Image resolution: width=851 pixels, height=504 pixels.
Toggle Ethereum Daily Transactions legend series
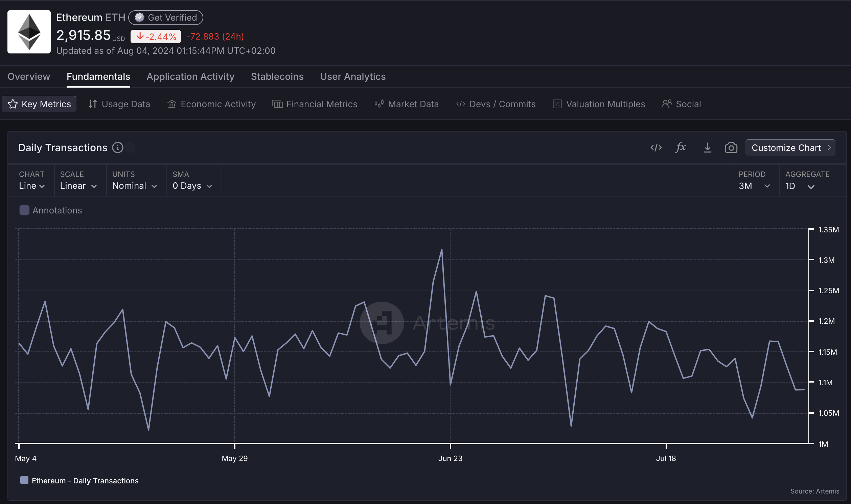85,481
